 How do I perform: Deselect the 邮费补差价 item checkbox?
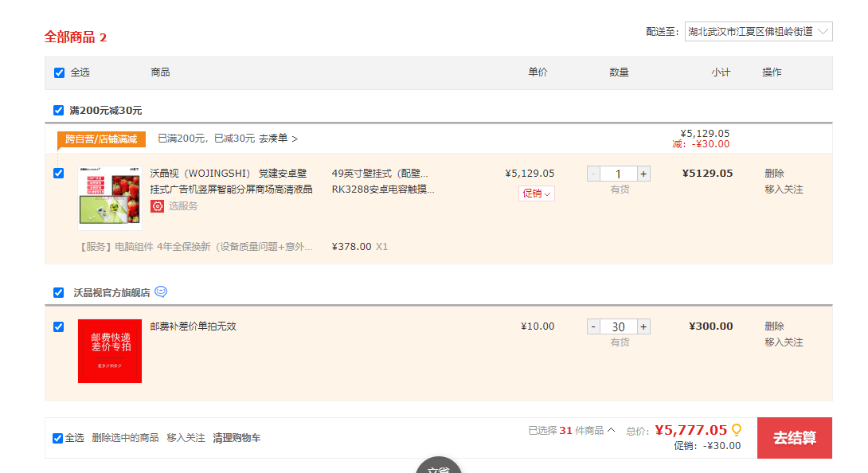coord(58,326)
